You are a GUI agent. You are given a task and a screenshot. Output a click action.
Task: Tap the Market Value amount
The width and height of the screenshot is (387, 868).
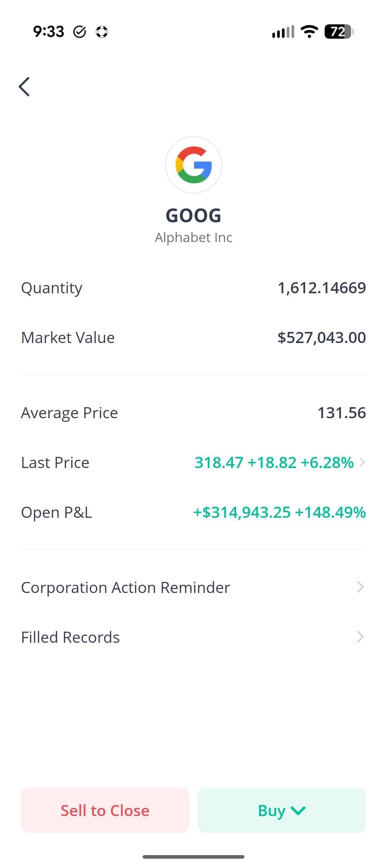pos(321,338)
